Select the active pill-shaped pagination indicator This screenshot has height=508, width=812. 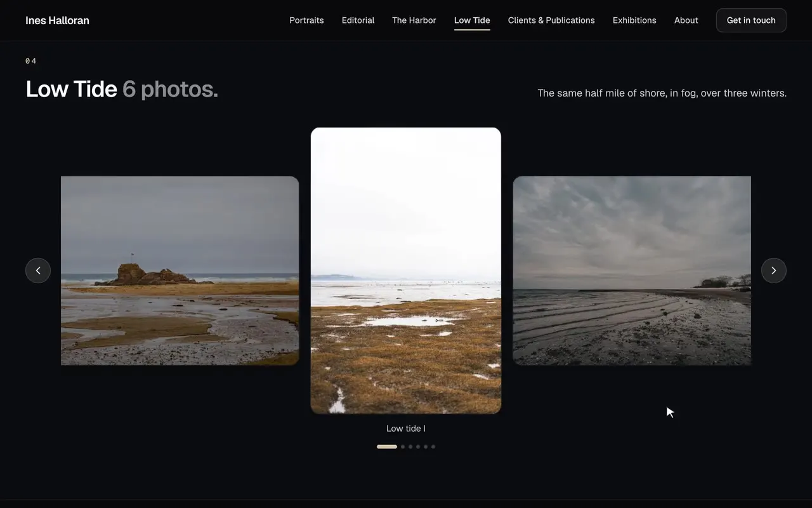pos(387,446)
